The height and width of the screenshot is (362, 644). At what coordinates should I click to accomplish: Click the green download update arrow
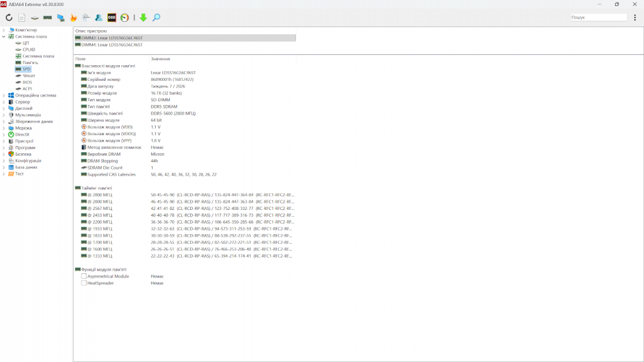(x=143, y=17)
